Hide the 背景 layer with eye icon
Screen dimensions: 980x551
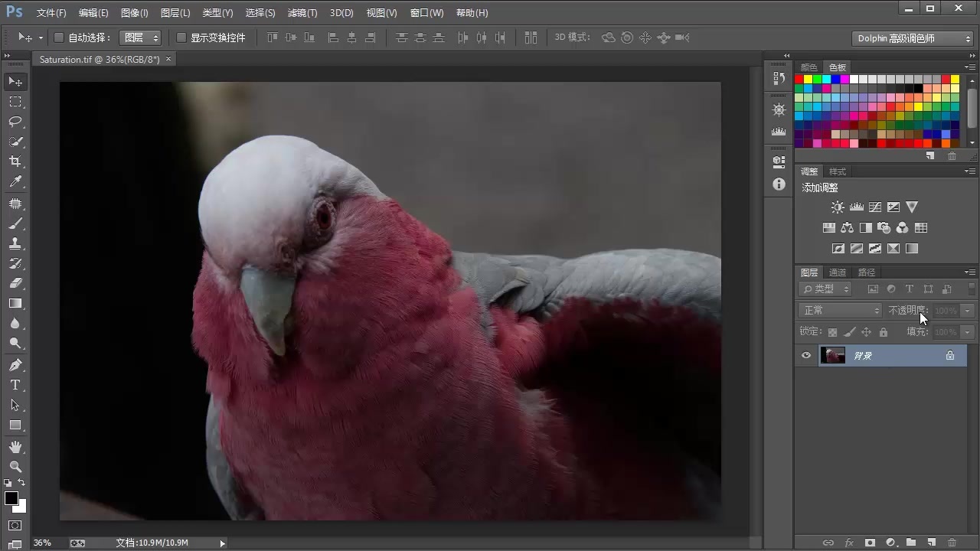tap(806, 355)
